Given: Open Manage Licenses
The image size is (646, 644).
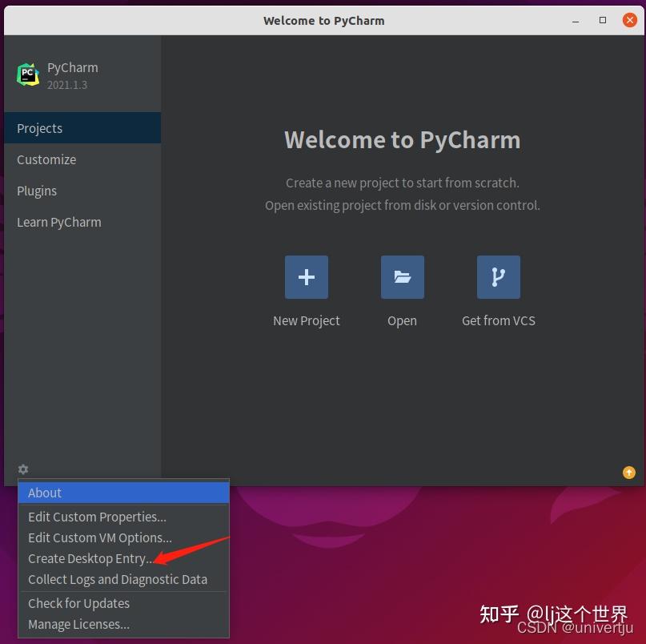Looking at the screenshot, I should pos(78,624).
